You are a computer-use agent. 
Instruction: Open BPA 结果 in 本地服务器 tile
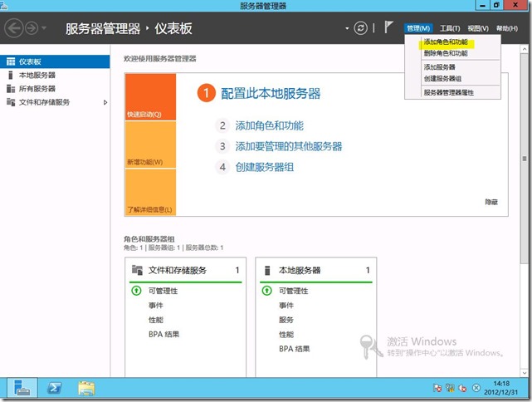(294, 349)
